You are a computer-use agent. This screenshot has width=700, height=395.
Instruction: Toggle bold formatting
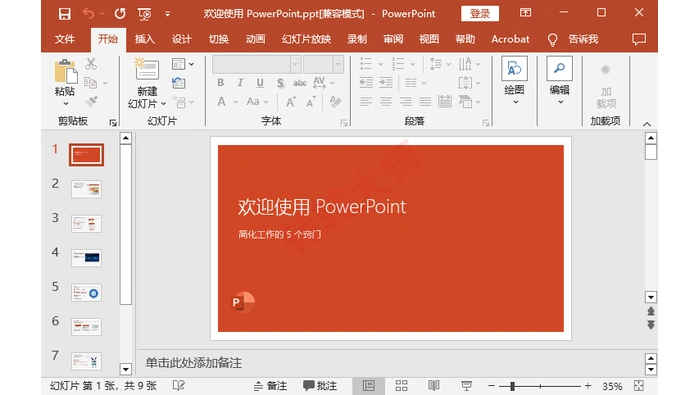tap(221, 83)
